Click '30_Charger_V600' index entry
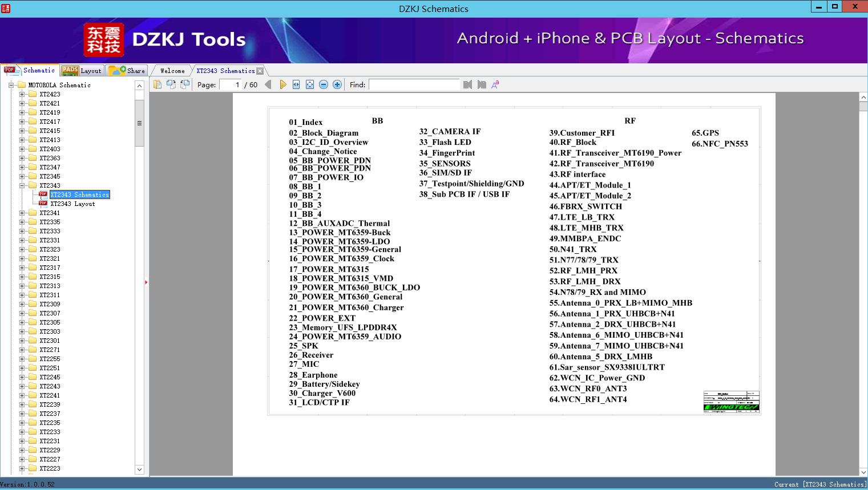 pyautogui.click(x=322, y=393)
